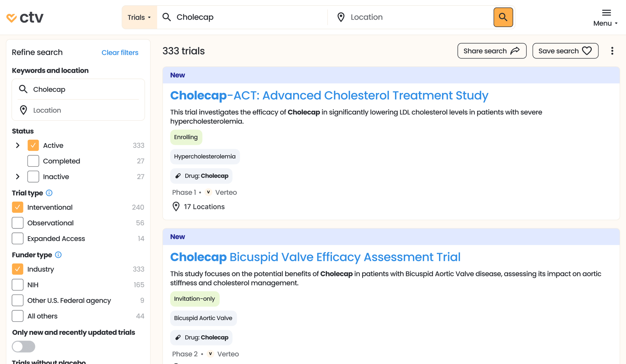Expand the Inactive status sub-options

click(18, 177)
